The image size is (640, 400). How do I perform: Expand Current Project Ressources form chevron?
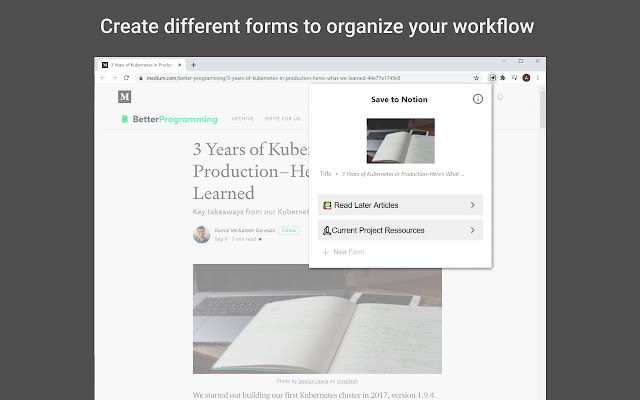point(472,230)
